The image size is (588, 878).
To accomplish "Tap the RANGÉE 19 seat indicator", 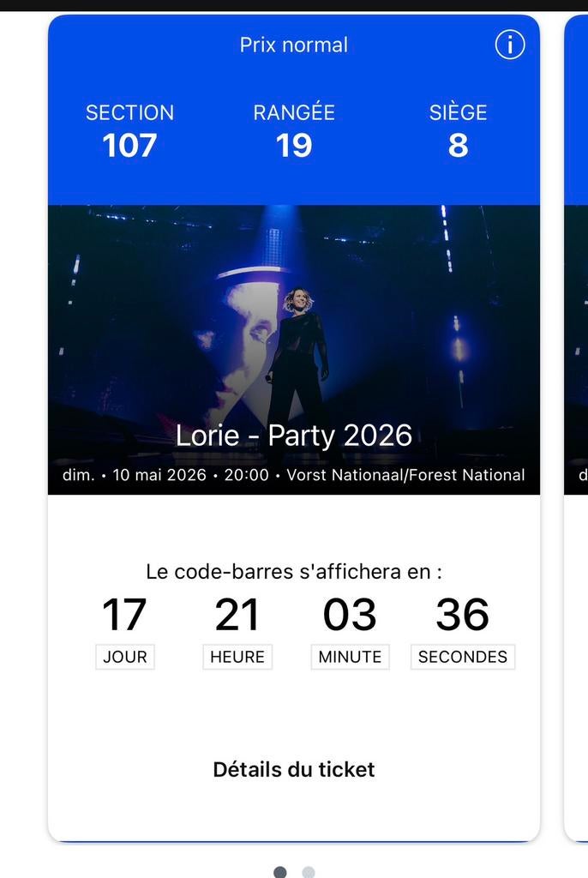I will pos(295,129).
